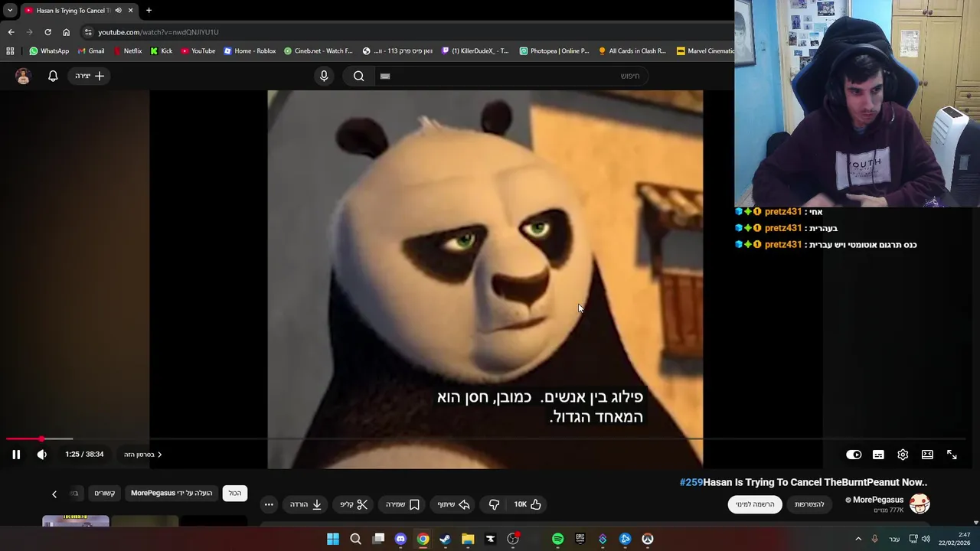Open more actions three-dots menu

click(x=269, y=504)
